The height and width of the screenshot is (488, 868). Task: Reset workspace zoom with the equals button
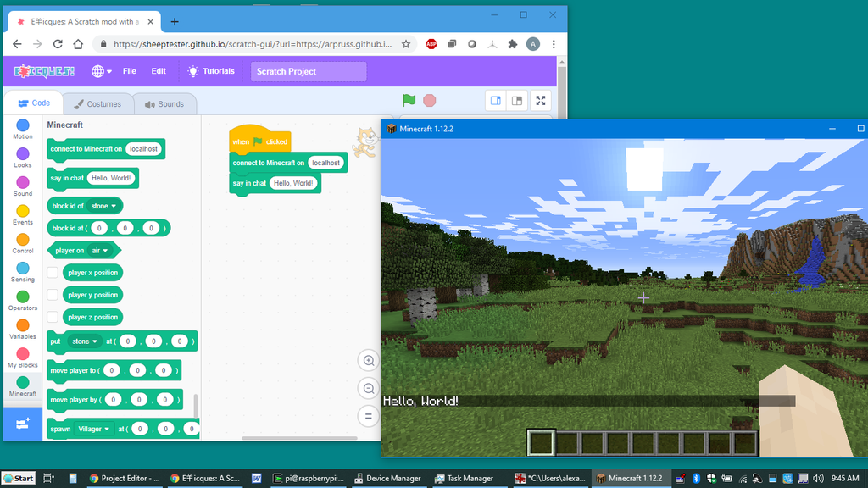(x=369, y=416)
